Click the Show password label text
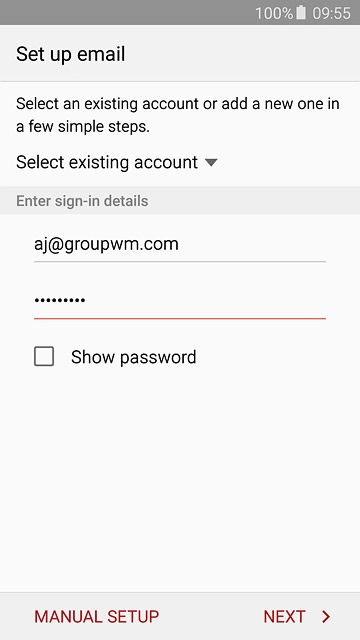The width and height of the screenshot is (360, 640). (x=133, y=357)
